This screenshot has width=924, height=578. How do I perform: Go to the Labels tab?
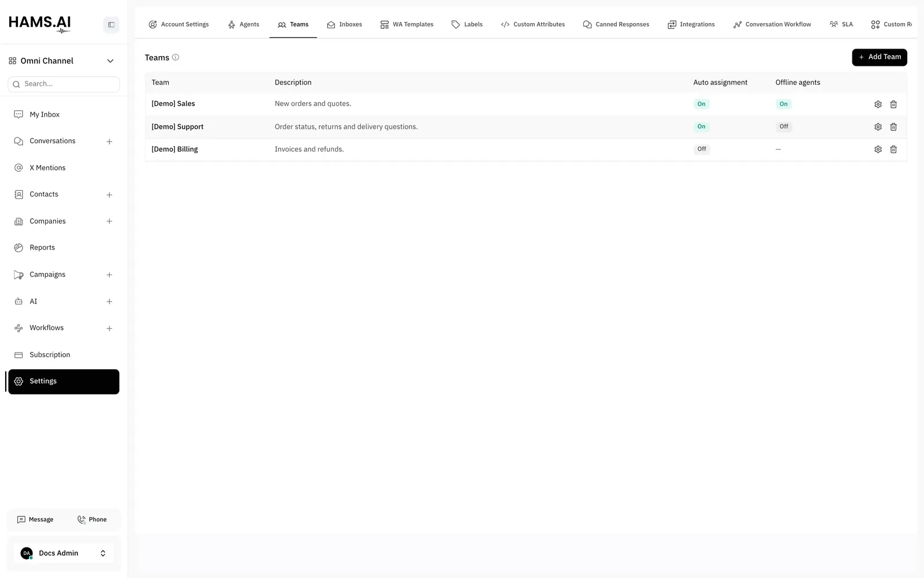467,24
